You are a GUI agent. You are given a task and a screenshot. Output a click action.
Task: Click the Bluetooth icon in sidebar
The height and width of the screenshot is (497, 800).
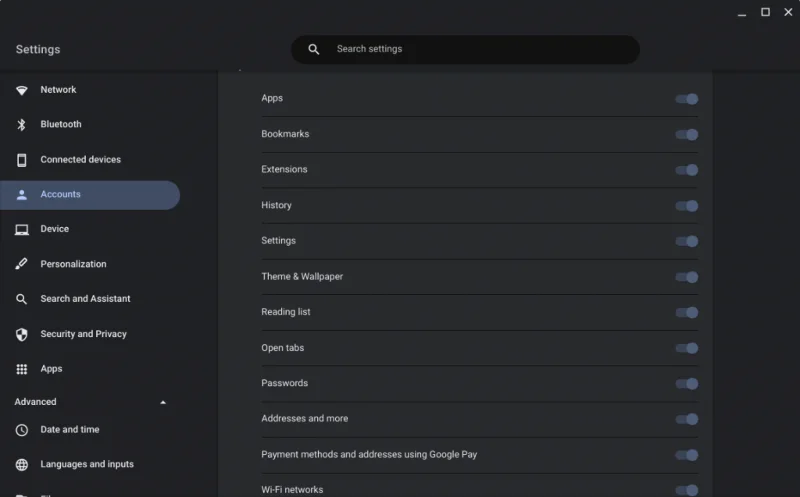coord(21,125)
